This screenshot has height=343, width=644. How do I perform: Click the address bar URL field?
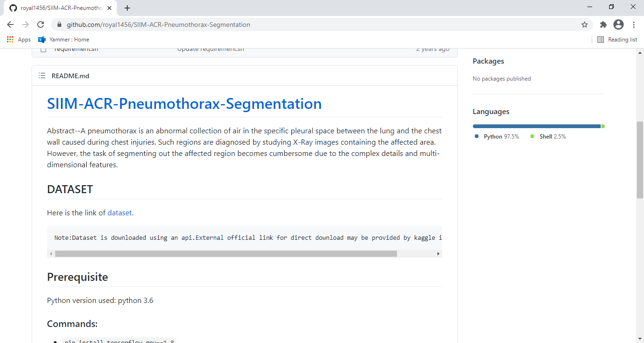click(321, 24)
